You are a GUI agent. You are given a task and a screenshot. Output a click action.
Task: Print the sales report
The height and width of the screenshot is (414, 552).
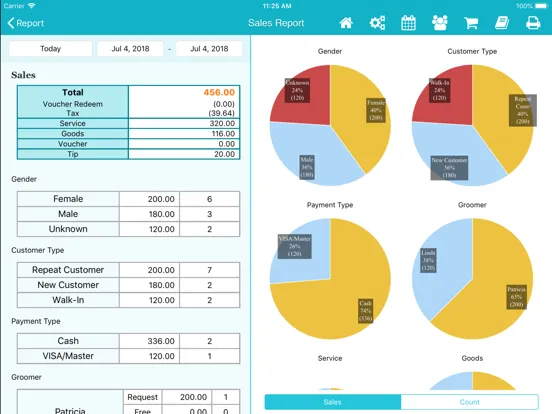coord(533,23)
